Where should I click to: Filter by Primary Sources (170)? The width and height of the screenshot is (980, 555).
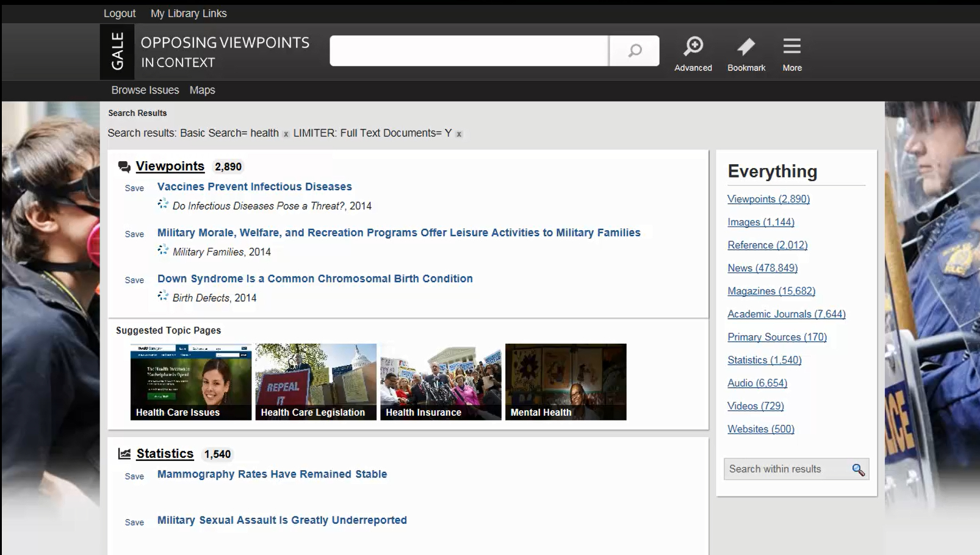(x=777, y=337)
